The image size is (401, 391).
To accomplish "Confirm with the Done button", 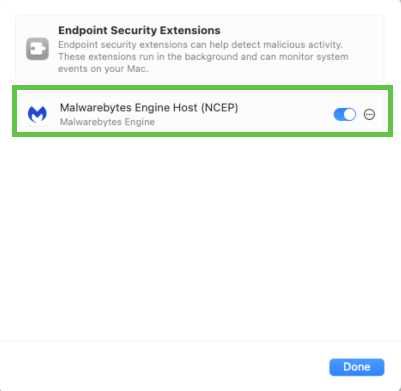I will pyautogui.click(x=357, y=367).
